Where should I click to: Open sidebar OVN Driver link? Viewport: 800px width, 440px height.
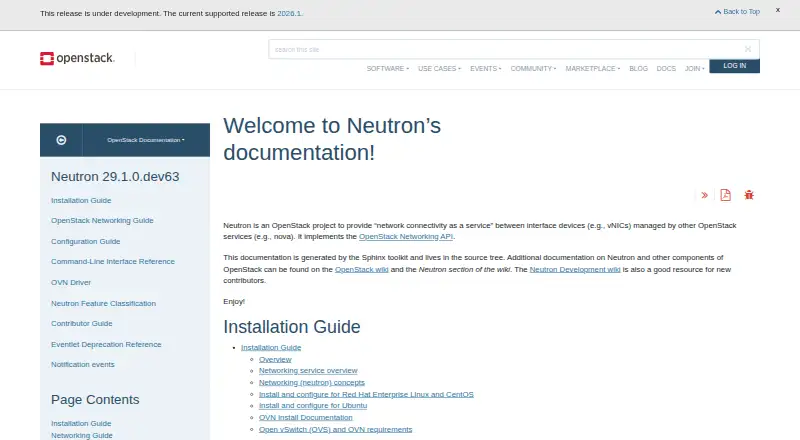click(x=71, y=282)
